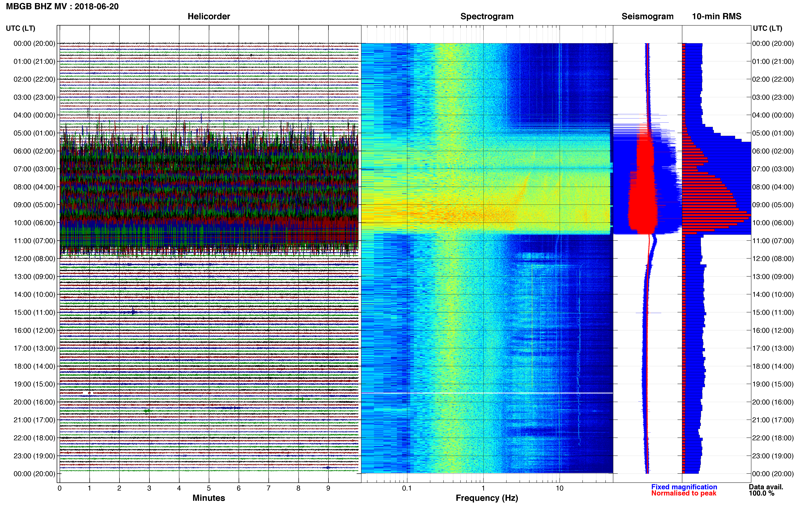The height and width of the screenshot is (508, 812).
Task: Click left axis label 15:00 (11:00)
Action: [x=34, y=312]
